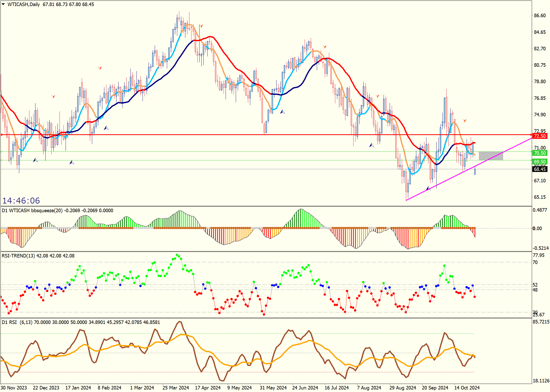Click the black 68.45 current price label
This screenshot has width=550, height=392.
[539, 169]
